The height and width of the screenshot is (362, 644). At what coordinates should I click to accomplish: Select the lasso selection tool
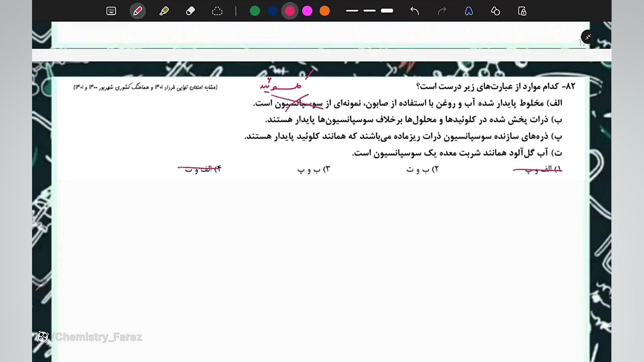point(217,11)
